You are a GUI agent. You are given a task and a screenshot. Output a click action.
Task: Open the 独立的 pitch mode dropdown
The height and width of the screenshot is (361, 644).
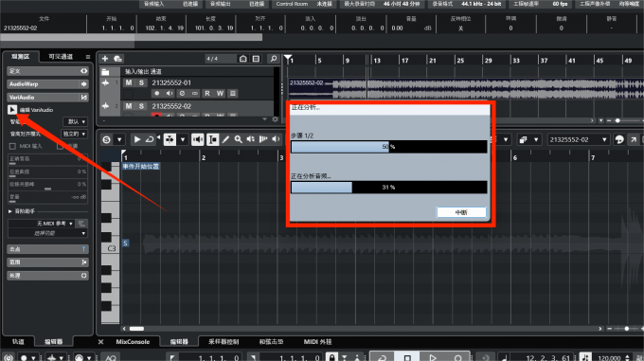pos(74,134)
